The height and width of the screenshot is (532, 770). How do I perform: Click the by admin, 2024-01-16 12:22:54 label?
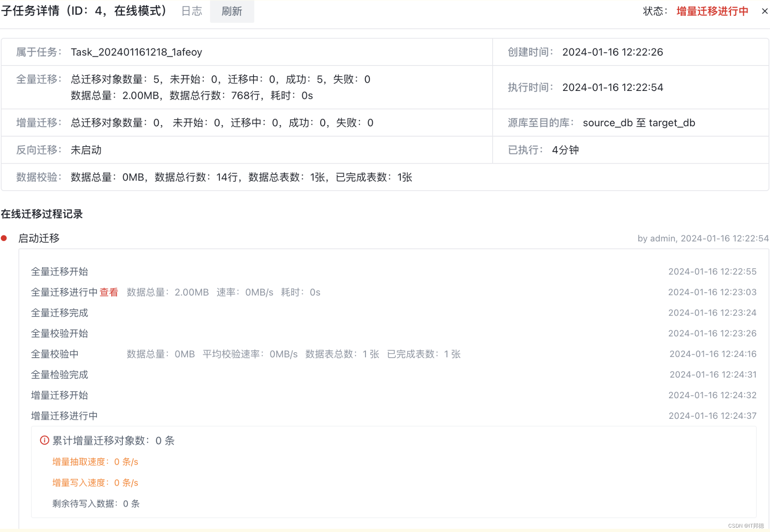703,238
